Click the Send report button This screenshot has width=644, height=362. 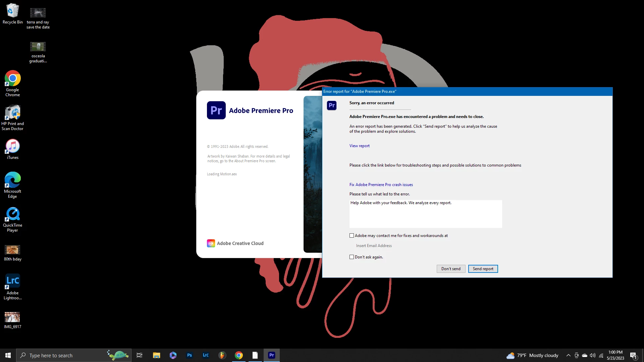(x=483, y=269)
